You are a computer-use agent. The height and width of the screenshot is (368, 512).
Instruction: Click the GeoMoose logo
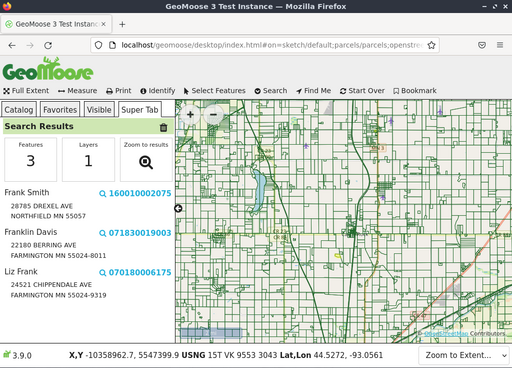[48, 69]
